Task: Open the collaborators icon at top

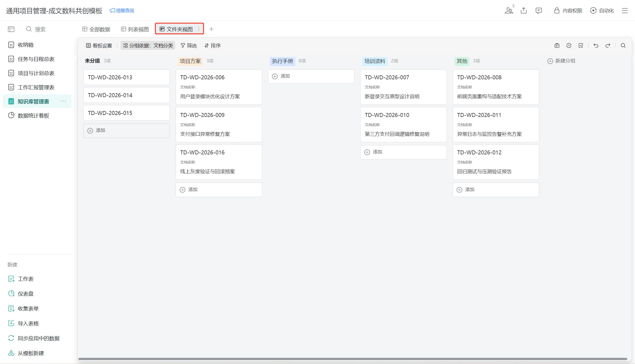Action: [509, 10]
